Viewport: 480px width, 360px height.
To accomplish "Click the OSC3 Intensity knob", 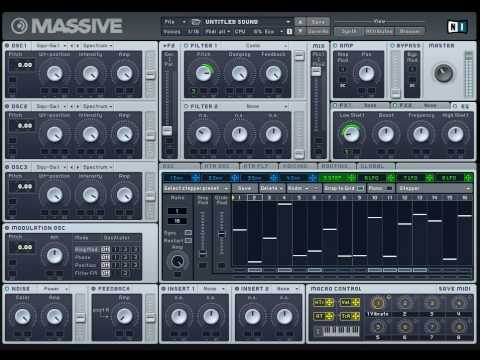I will pyautogui.click(x=90, y=195).
